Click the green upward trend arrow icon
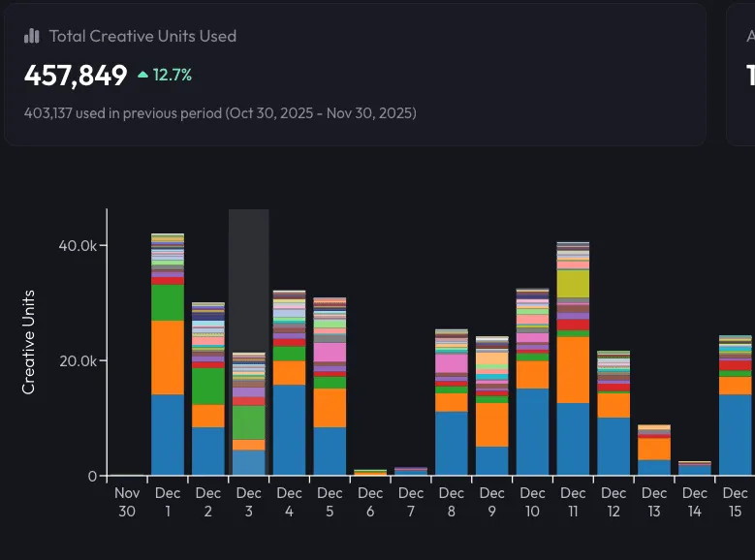 tap(142, 75)
